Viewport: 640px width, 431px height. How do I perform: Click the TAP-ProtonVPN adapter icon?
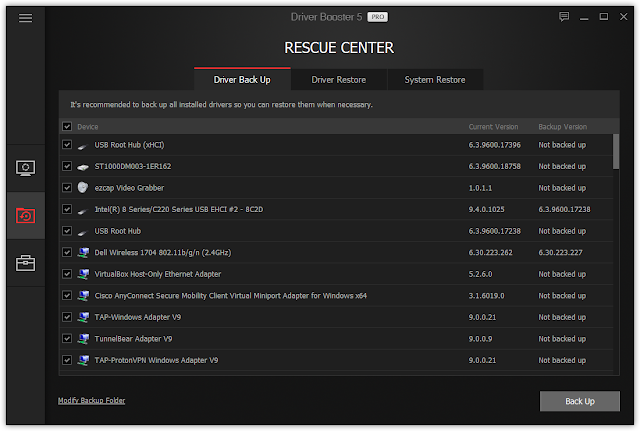[x=83, y=360]
